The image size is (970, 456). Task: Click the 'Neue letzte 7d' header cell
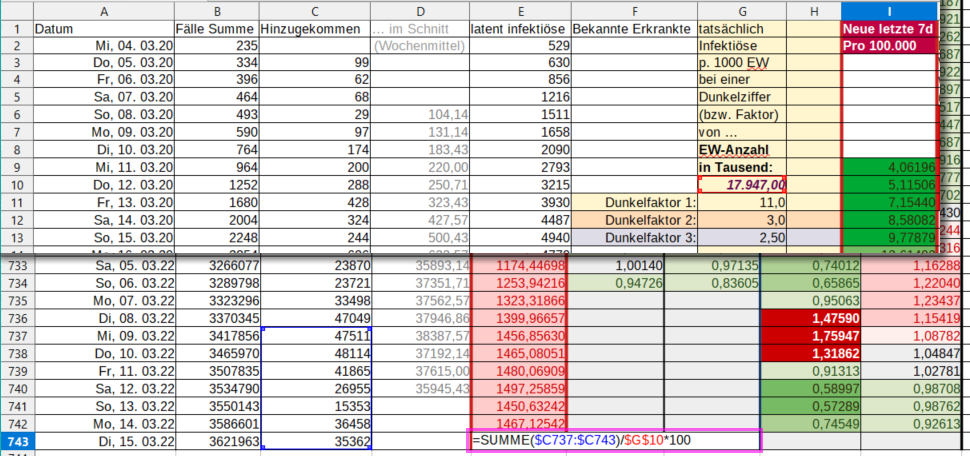(x=888, y=28)
